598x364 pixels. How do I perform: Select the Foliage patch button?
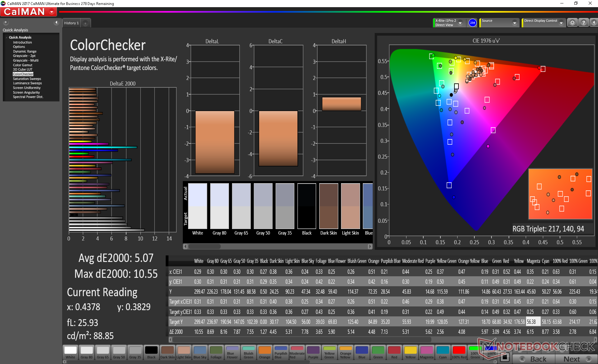[x=216, y=352]
